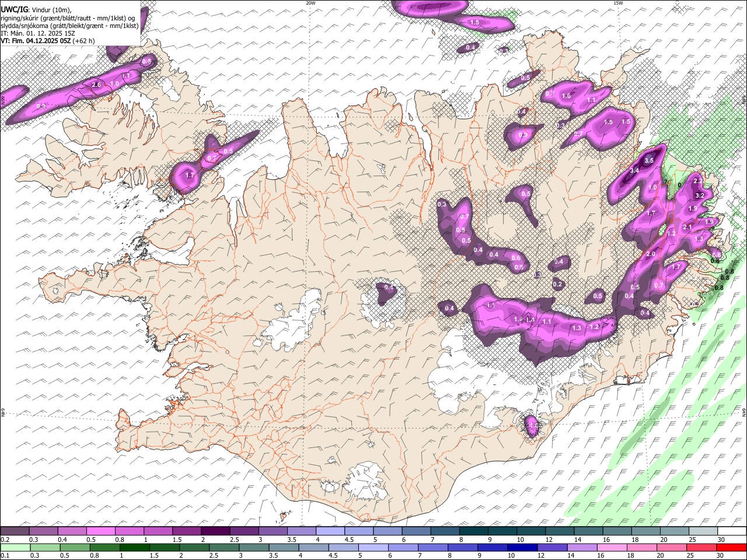Choose the lavender swatch labeled 4 in upper legend

(330, 531)
